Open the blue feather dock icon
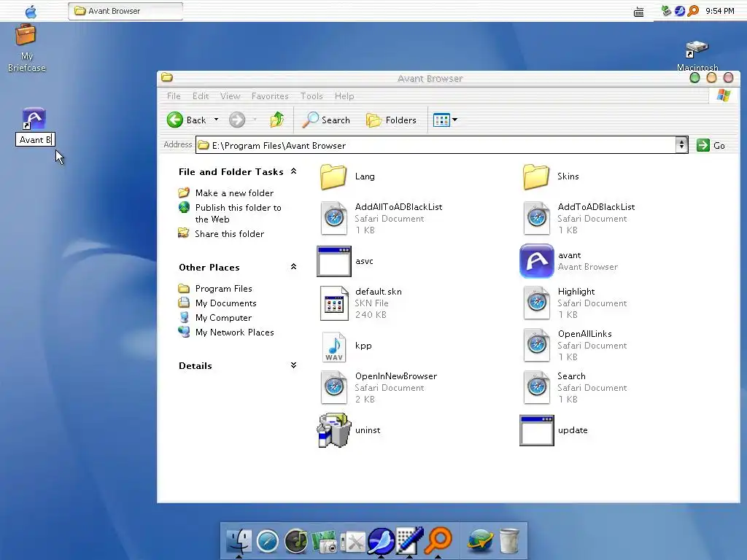This screenshot has height=560, width=747. click(x=381, y=541)
